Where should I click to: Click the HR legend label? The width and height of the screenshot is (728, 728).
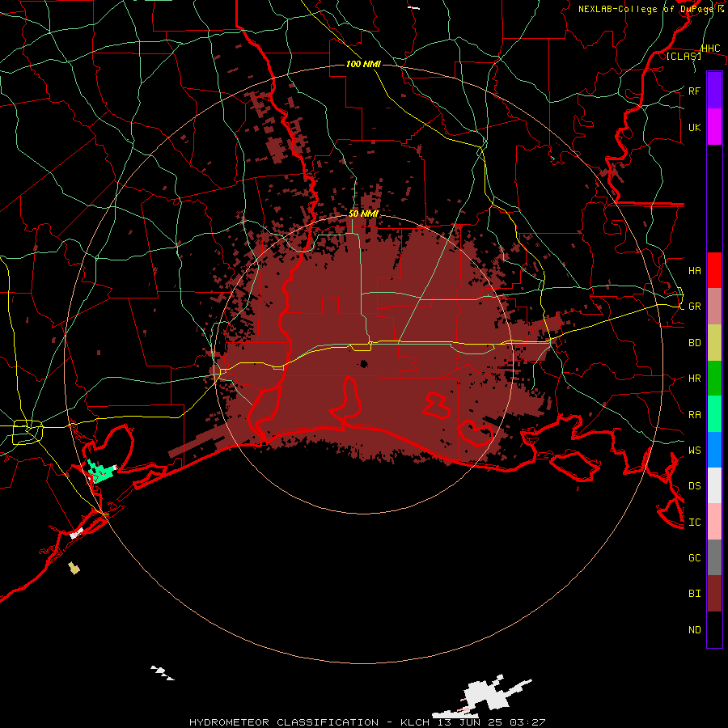click(x=695, y=379)
